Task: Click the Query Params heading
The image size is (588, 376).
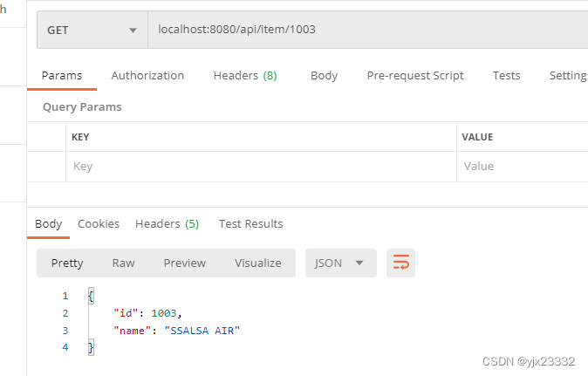Action: coord(82,107)
